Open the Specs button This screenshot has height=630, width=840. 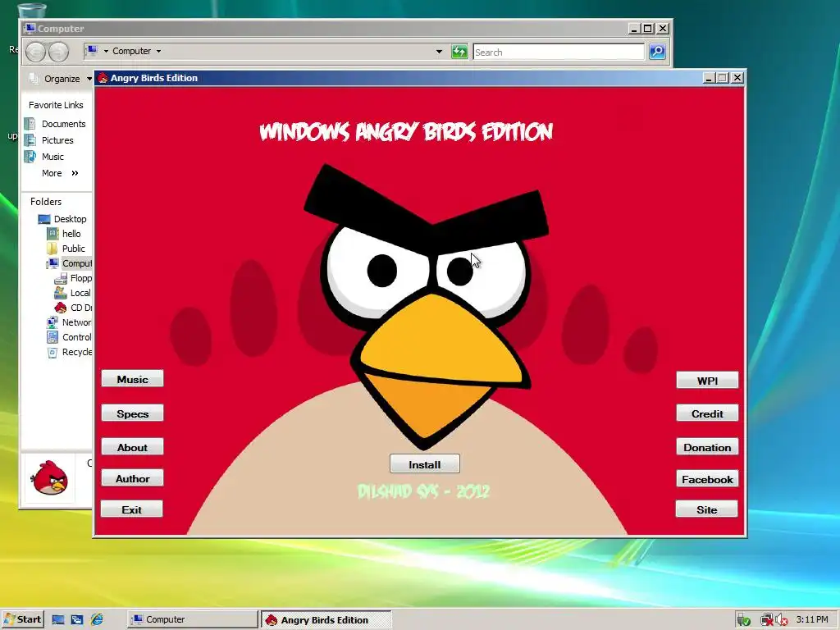coord(132,413)
